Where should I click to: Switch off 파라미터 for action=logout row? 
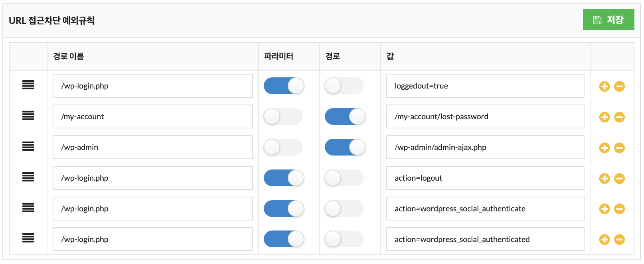click(x=284, y=178)
